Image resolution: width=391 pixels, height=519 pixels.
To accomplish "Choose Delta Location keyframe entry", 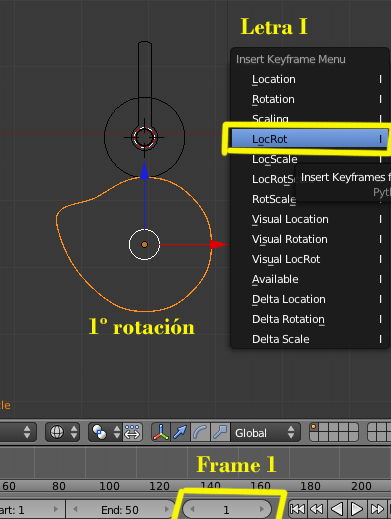I will 310,299.
